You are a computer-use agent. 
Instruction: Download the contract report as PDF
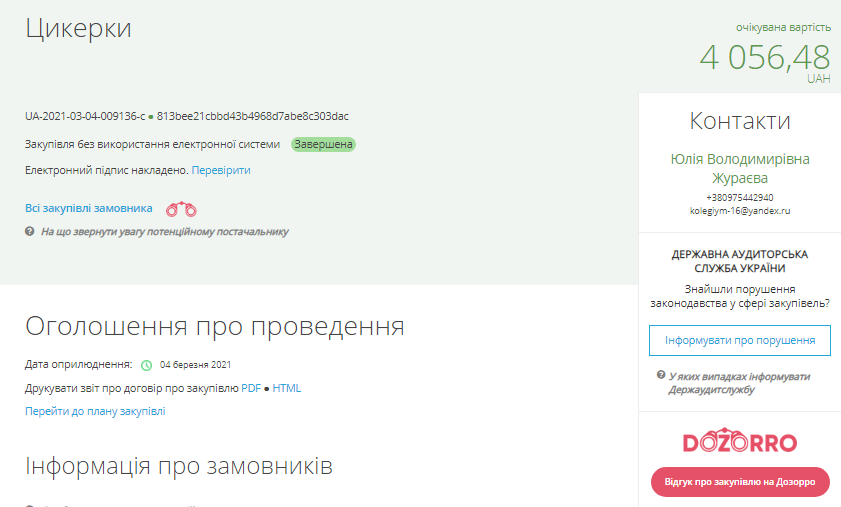tap(251, 388)
